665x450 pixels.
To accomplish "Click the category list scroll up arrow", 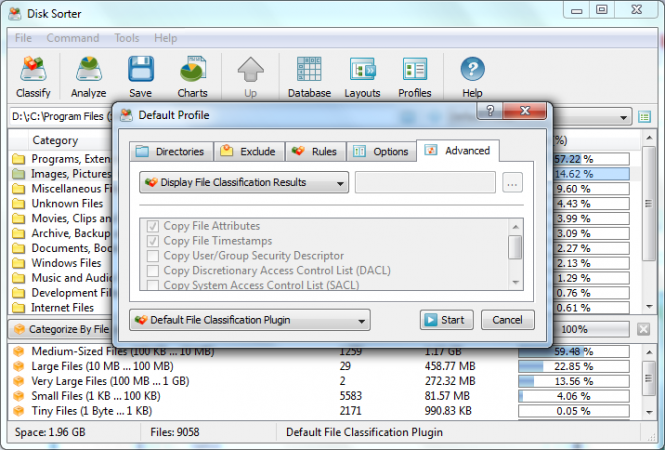I will [649, 138].
